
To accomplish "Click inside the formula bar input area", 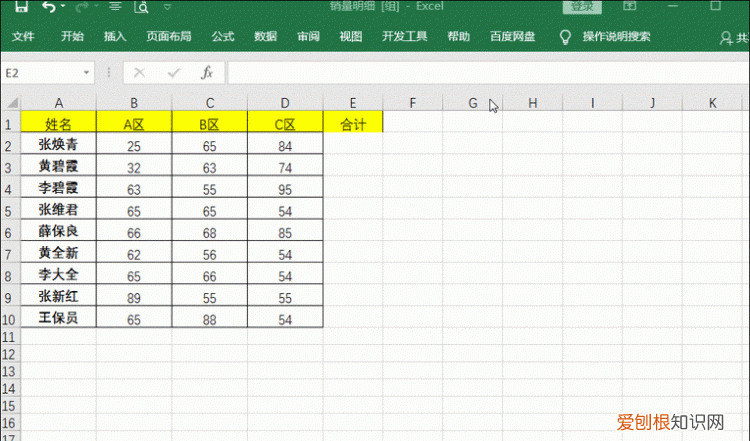I will tap(488, 73).
